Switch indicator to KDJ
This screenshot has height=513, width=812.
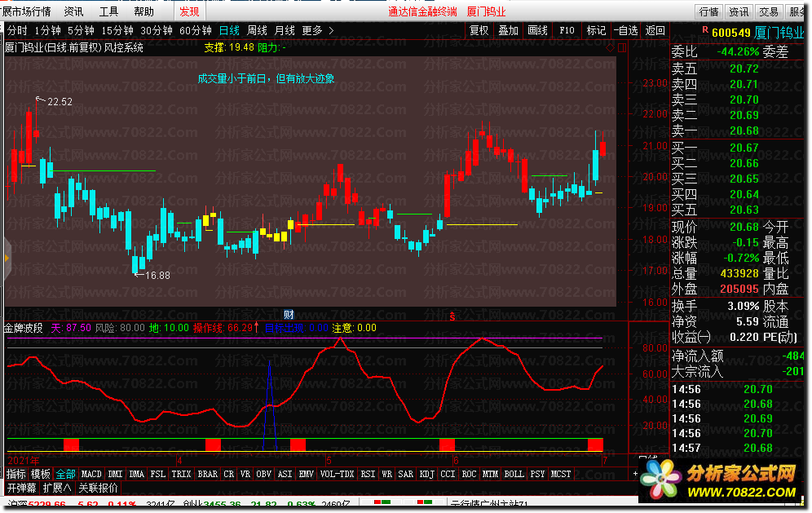click(x=427, y=474)
